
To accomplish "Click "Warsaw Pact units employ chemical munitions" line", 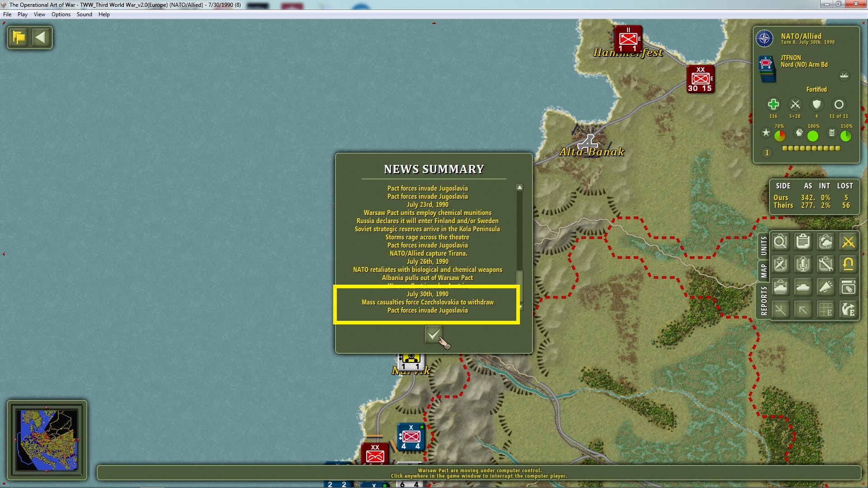I will pyautogui.click(x=428, y=213).
